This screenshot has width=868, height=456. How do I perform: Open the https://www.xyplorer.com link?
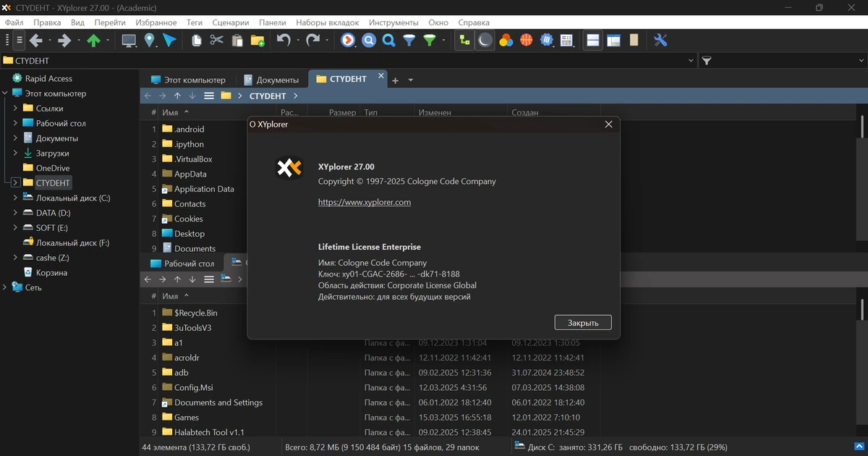click(365, 203)
